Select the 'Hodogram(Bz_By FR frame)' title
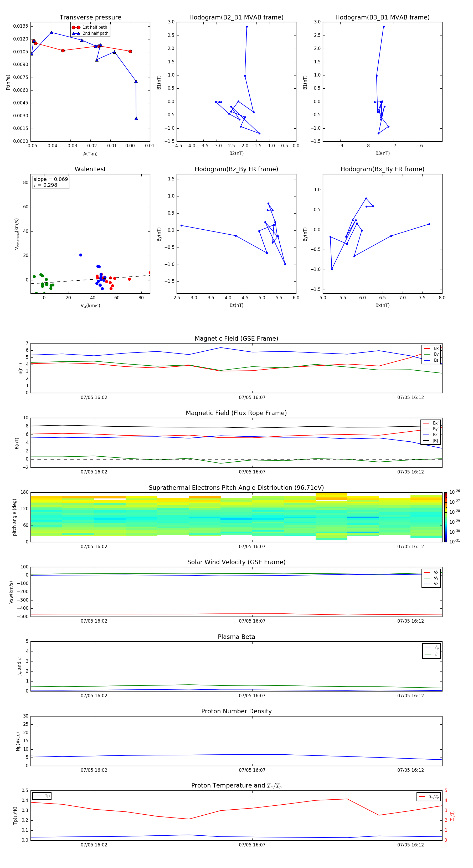Image resolution: width=473 pixels, height=868 pixels. click(236, 169)
